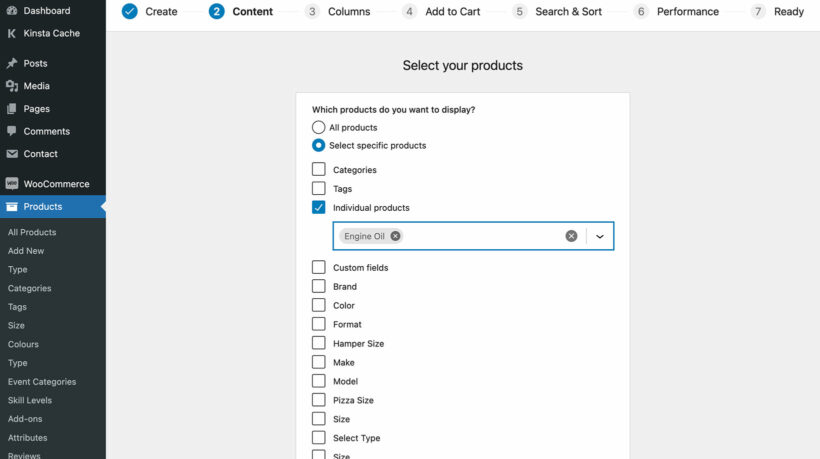Tick the Brand checkbox
Screen dimensions: 820x459
[x=318, y=286]
